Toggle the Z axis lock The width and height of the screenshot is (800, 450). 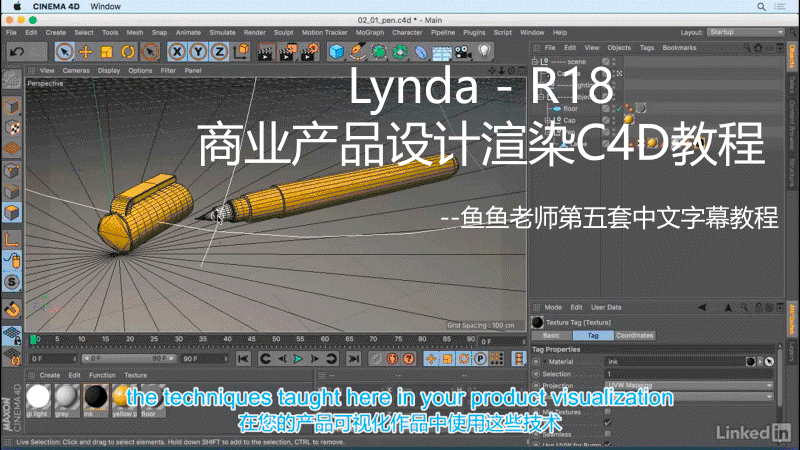[x=219, y=52]
